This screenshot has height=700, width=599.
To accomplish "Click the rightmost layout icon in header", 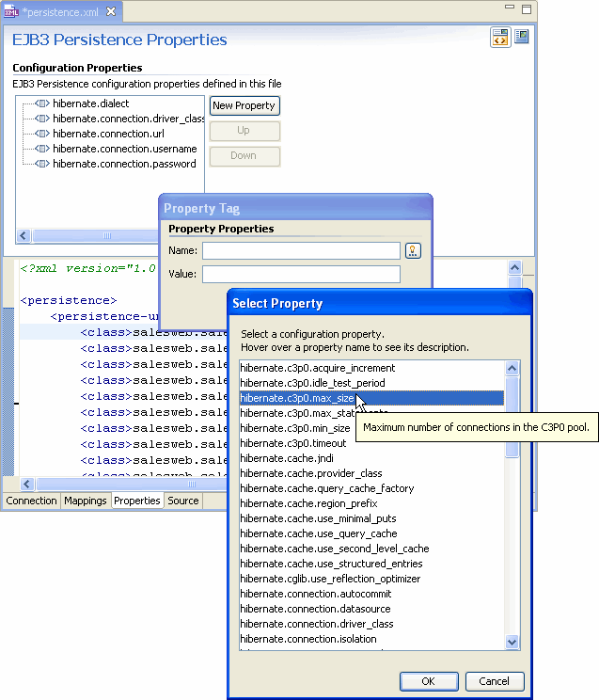I will [521, 36].
